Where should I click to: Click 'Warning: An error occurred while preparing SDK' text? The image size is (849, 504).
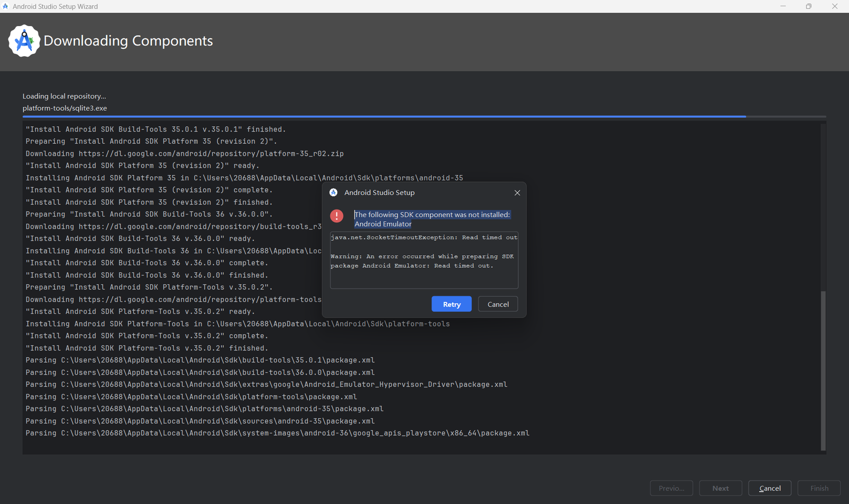point(422,257)
